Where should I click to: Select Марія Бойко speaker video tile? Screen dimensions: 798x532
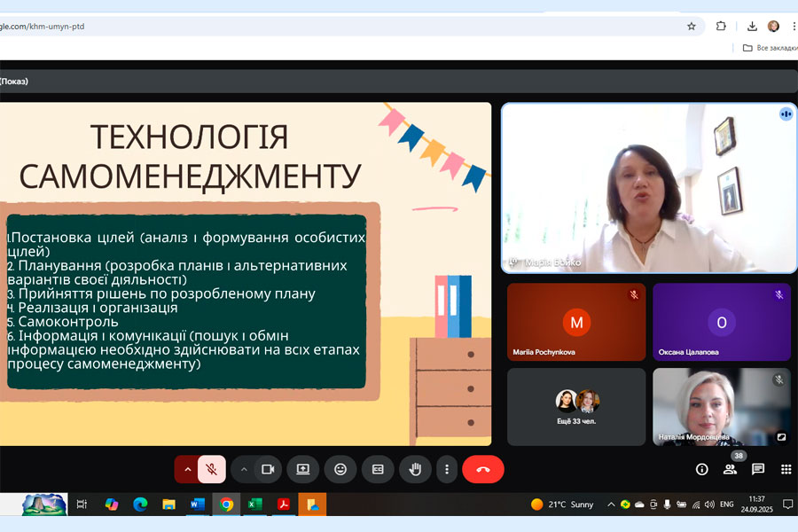pyautogui.click(x=649, y=188)
